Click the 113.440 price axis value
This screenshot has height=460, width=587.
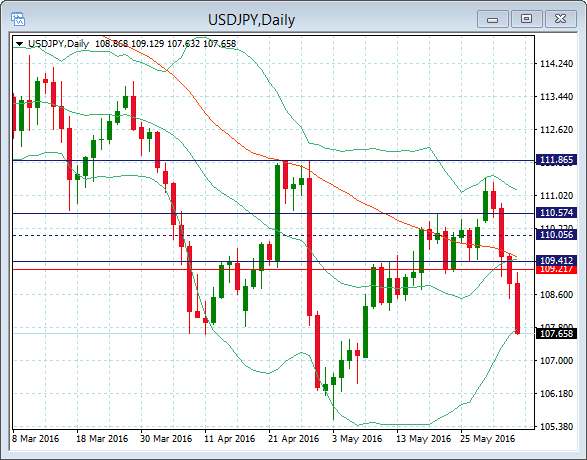pyautogui.click(x=556, y=97)
